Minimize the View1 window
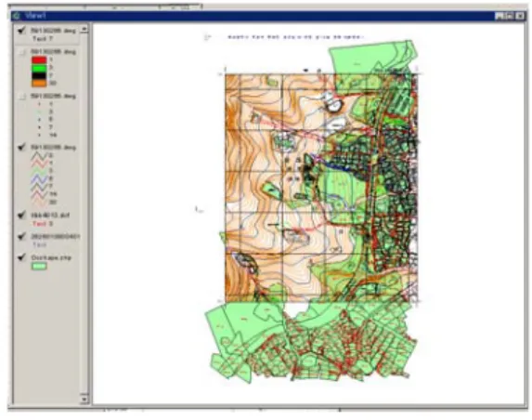Viewport: 532px width, 420px height. pyautogui.click(x=500, y=16)
